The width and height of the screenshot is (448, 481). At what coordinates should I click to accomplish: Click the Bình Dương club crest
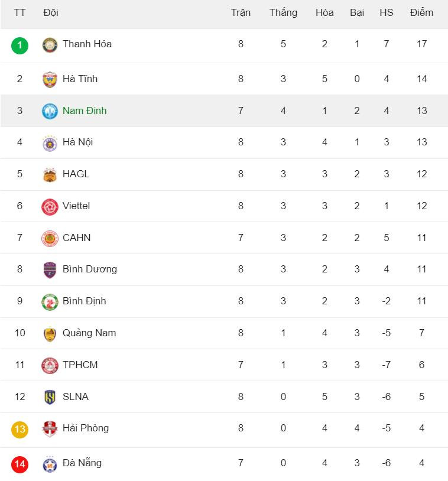pyautogui.click(x=50, y=270)
